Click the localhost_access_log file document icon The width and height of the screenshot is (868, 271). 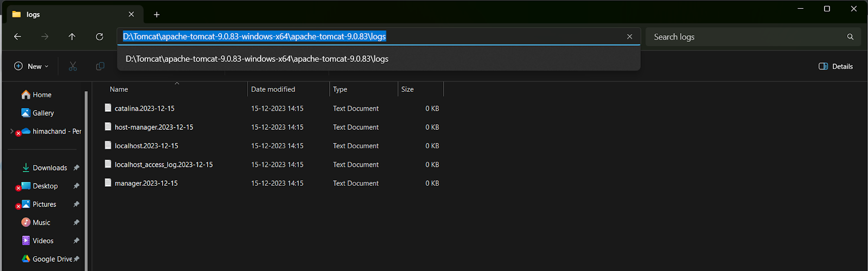click(x=108, y=164)
